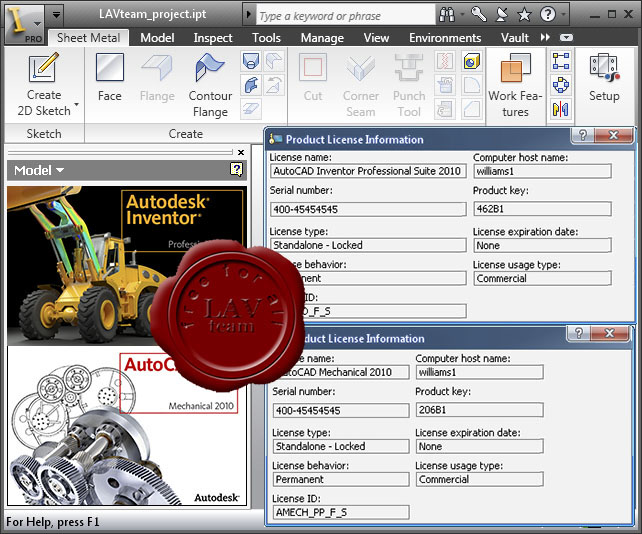Open the Manage tab
642x534 pixels.
[322, 38]
